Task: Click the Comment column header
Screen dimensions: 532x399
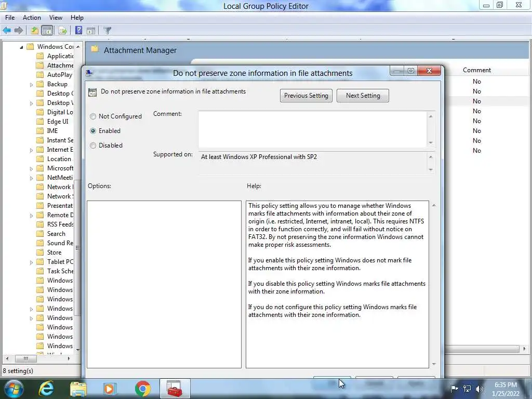Action: pos(477,70)
